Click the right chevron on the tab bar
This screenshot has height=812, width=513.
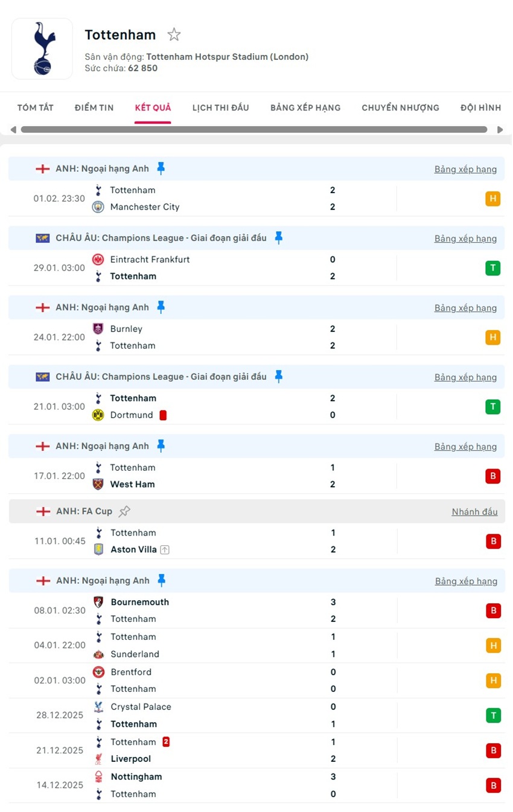coord(500,129)
